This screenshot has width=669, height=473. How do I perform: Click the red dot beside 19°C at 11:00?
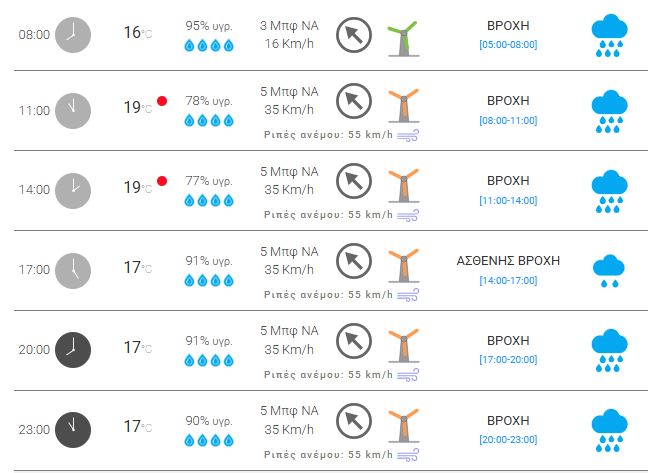click(161, 102)
